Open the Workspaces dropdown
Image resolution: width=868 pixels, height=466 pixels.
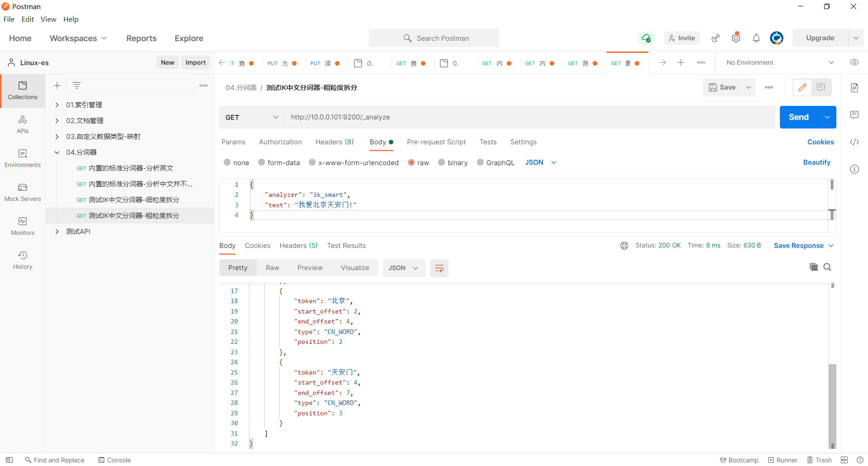78,38
